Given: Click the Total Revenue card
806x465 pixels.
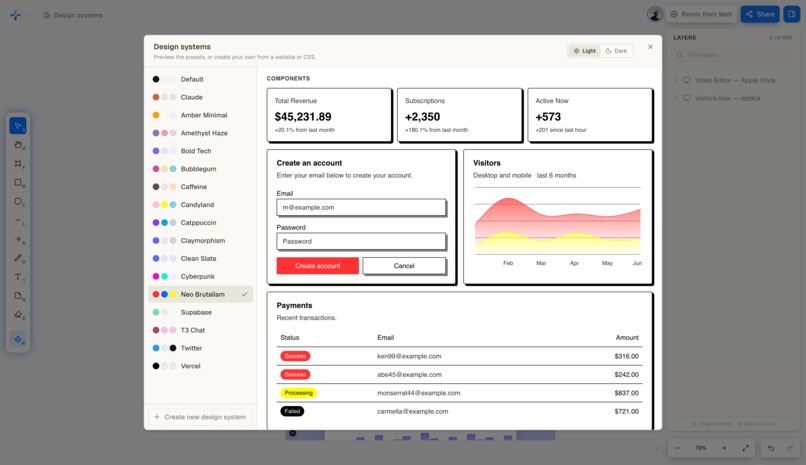Looking at the screenshot, I should pos(329,115).
